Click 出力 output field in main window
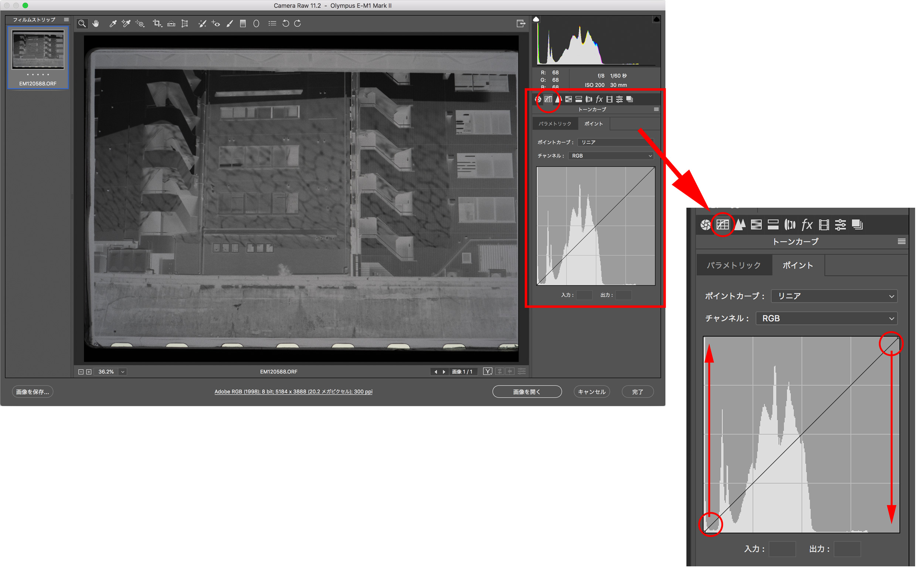This screenshot has height=578, width=924. coord(624,295)
